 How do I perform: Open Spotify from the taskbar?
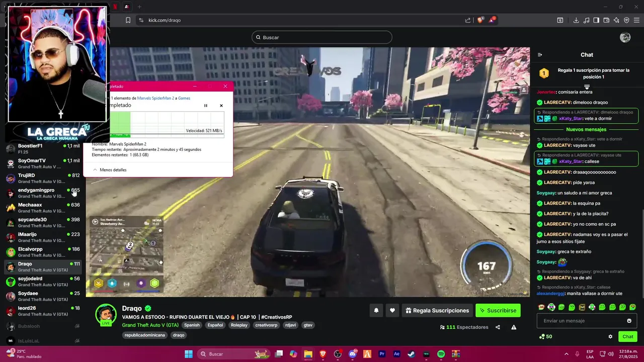point(441,354)
